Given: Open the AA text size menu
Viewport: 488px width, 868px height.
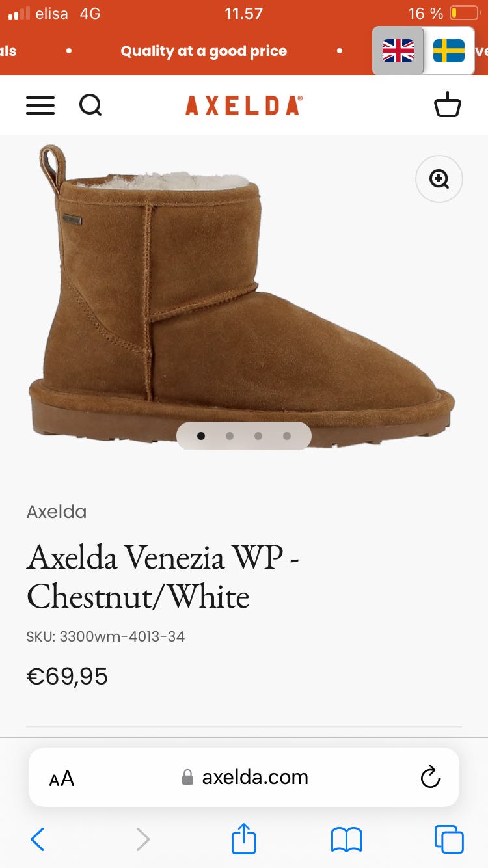Looking at the screenshot, I should tap(62, 778).
